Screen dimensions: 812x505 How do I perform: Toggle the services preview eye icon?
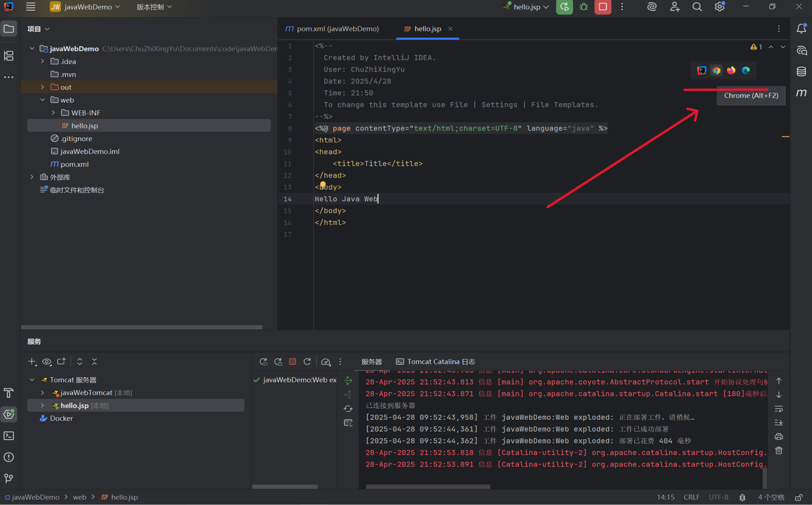46,361
